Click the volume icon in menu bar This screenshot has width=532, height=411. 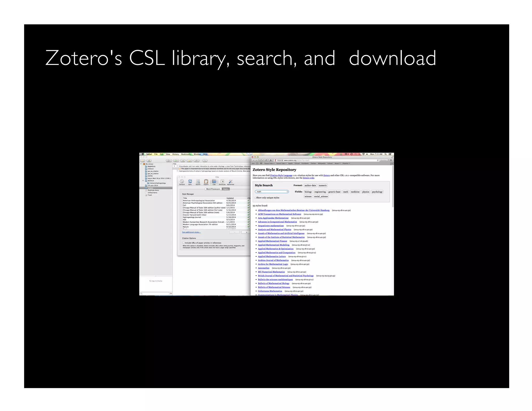pyautogui.click(x=367, y=154)
